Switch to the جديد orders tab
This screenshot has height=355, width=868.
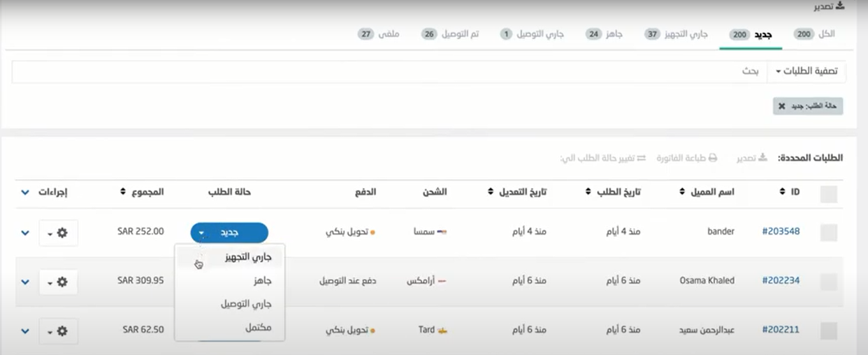(x=751, y=34)
